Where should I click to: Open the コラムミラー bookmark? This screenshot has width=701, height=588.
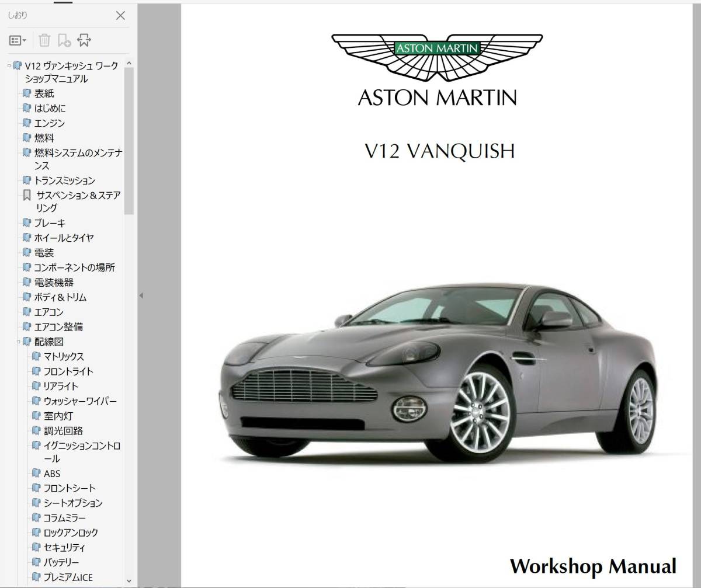(x=65, y=518)
